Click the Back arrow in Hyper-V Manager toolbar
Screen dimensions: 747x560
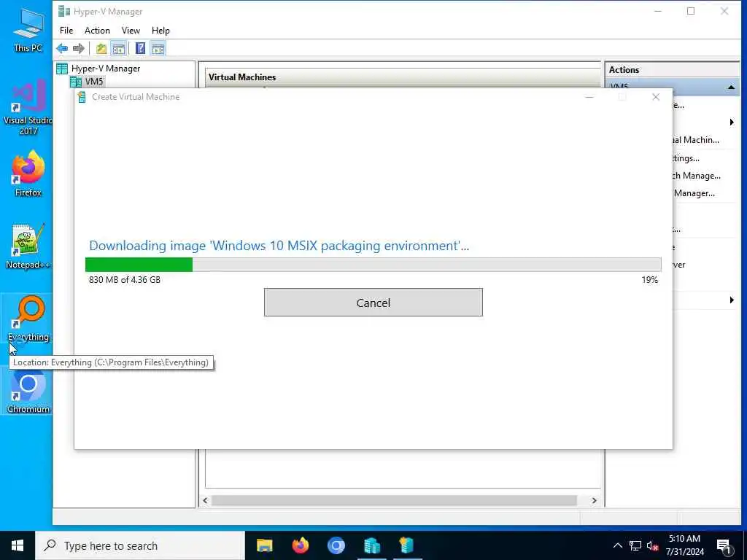tap(62, 48)
